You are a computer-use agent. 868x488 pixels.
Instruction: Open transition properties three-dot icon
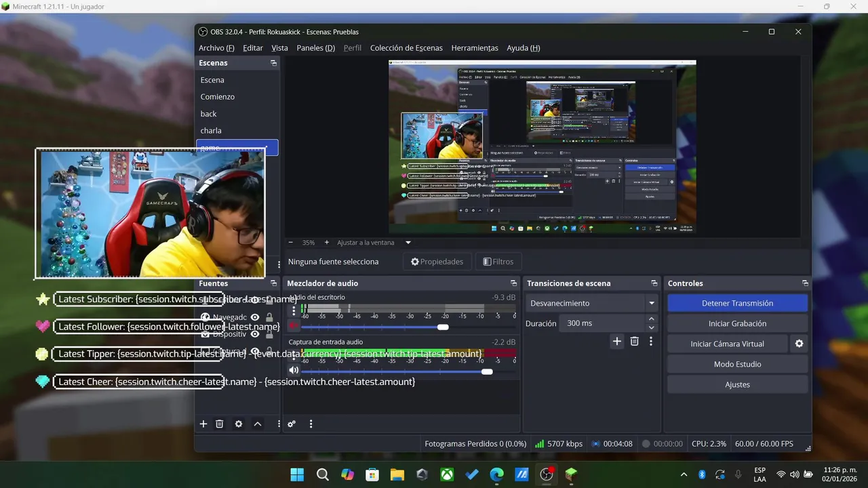click(x=651, y=342)
